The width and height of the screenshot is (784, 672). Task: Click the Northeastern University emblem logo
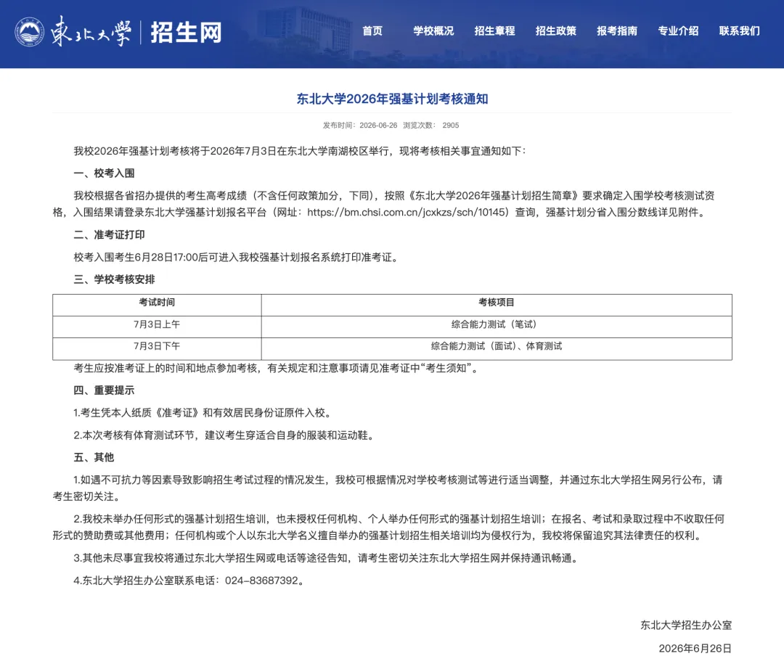click(x=29, y=32)
